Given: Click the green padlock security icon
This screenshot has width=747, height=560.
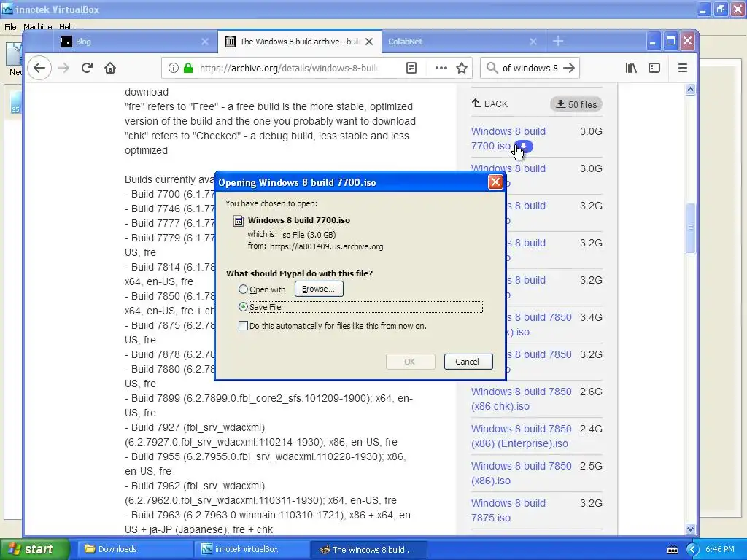Looking at the screenshot, I should pos(188,68).
